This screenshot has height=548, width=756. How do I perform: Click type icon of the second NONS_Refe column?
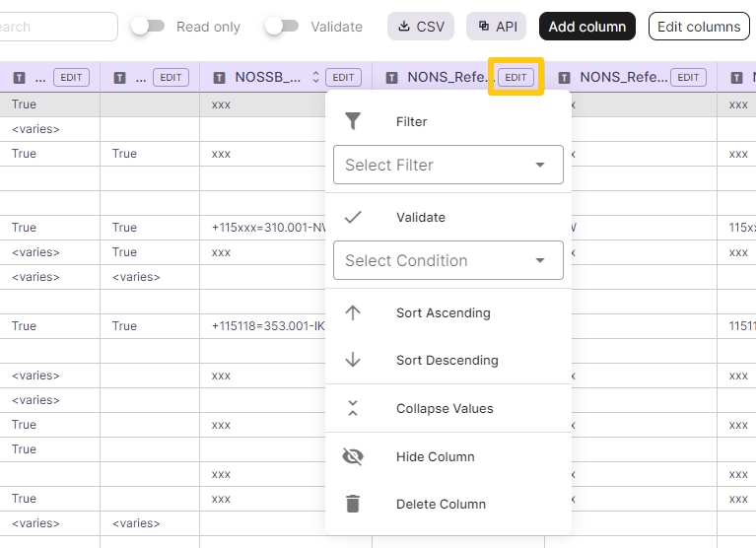(x=564, y=78)
